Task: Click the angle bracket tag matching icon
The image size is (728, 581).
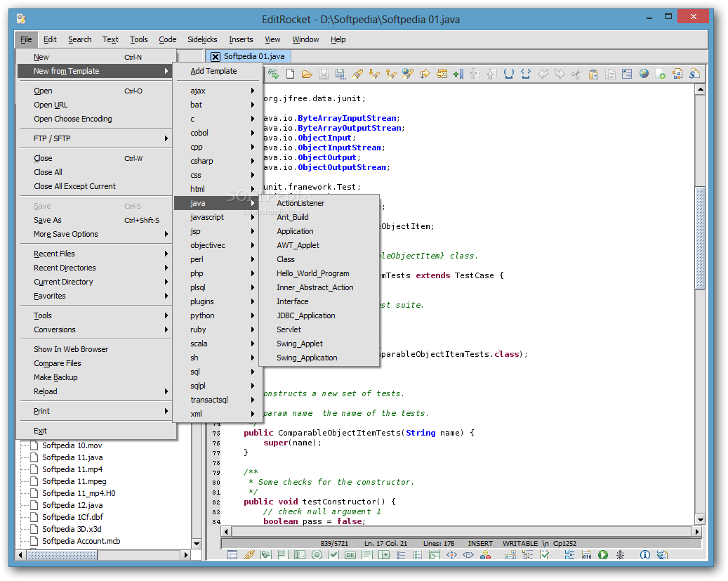Action: click(x=526, y=74)
